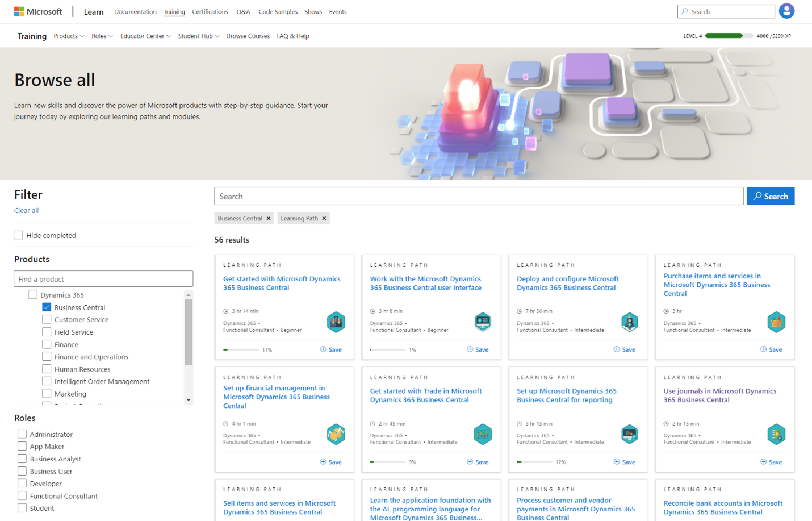Click the 11% progress bar on first card
The image size is (812, 521).
[241, 350]
